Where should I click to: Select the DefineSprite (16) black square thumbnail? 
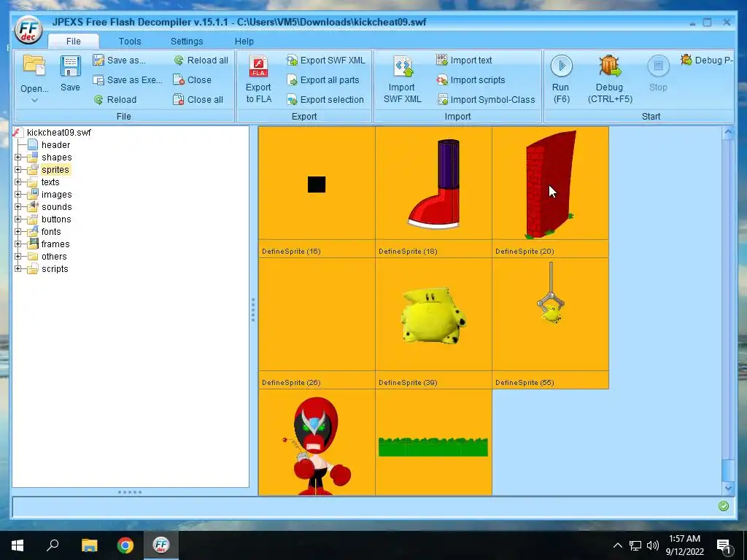pyautogui.click(x=317, y=184)
